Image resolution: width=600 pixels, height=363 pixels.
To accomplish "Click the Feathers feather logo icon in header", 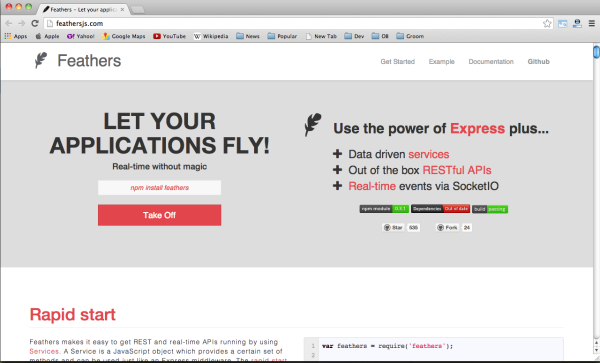I will coord(41,60).
